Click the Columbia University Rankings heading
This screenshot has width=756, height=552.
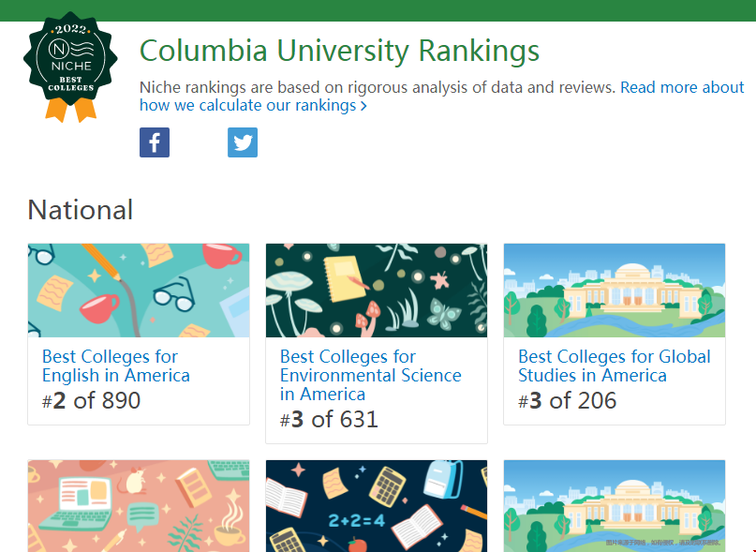(x=339, y=51)
